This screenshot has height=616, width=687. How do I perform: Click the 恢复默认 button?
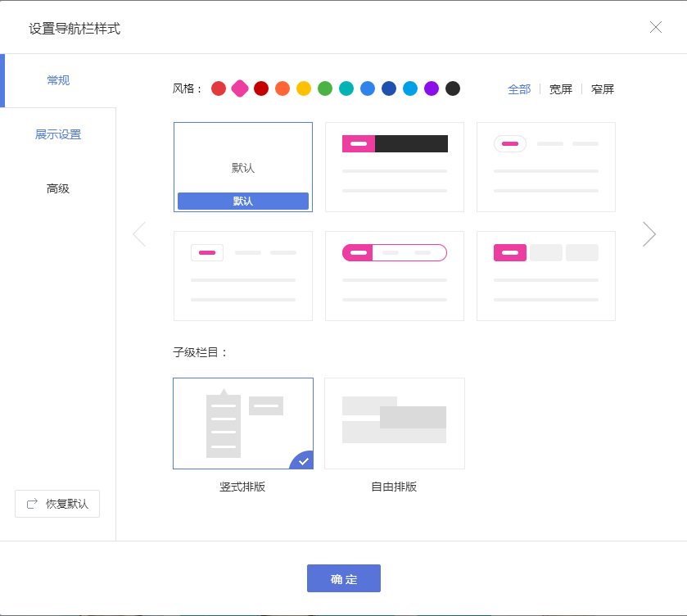click(x=57, y=504)
